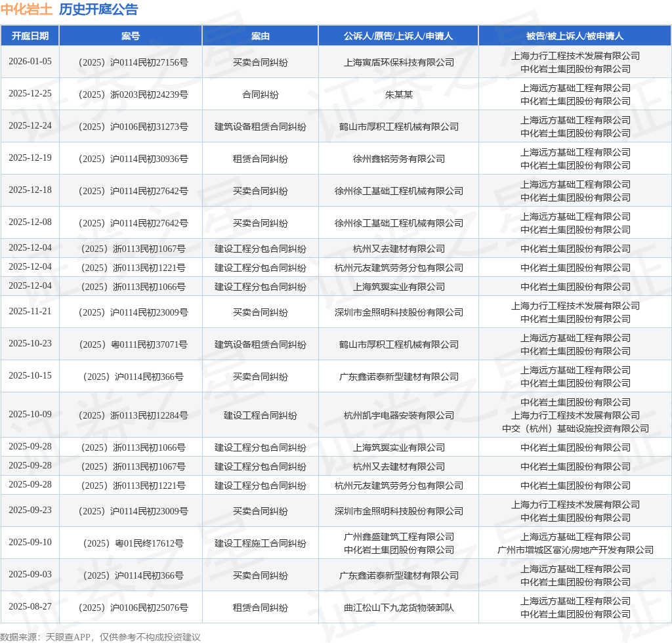Viewport: 672px width, 643px height.
Task: Click case number (2025)沪0106民初25076号
Action: pos(133,608)
